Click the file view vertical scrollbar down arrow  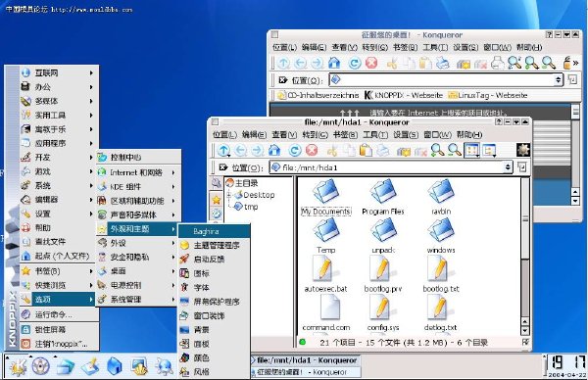(524, 330)
